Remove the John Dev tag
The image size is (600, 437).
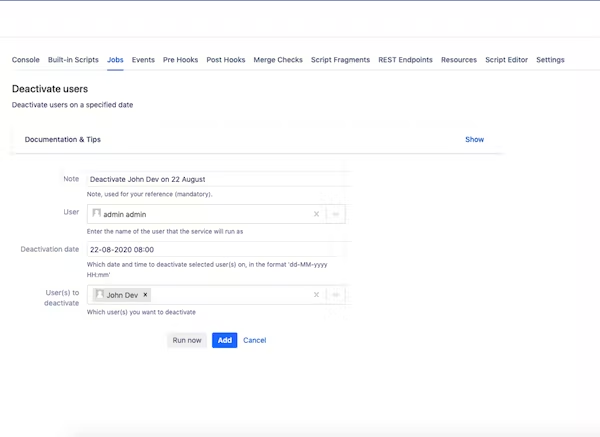pos(145,295)
